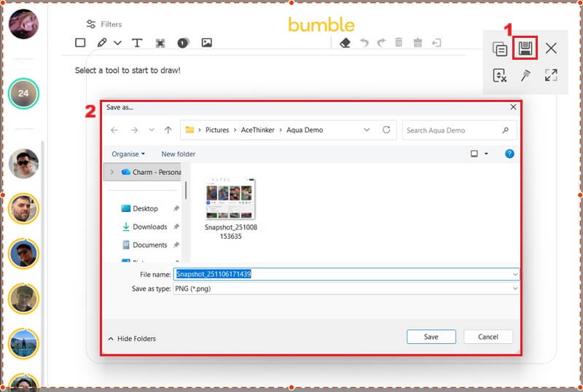Click the save floppy disk icon

coord(525,48)
